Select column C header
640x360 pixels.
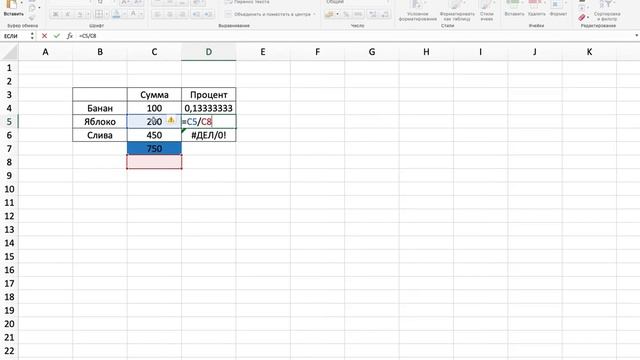pyautogui.click(x=154, y=52)
